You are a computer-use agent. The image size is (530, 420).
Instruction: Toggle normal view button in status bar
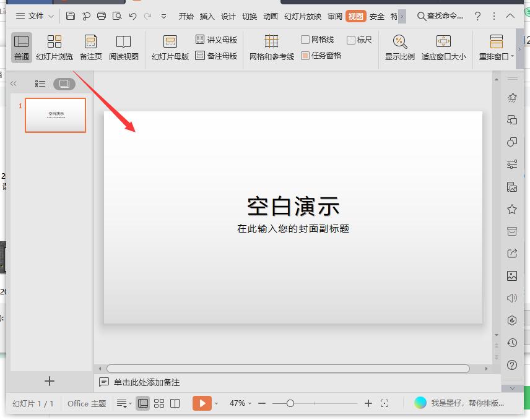[x=142, y=403]
